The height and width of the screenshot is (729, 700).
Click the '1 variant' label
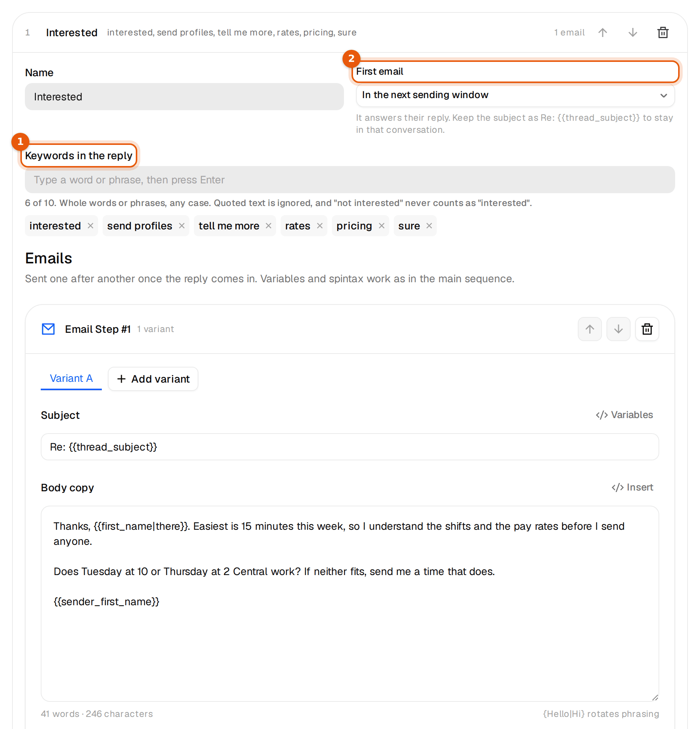[x=155, y=329]
